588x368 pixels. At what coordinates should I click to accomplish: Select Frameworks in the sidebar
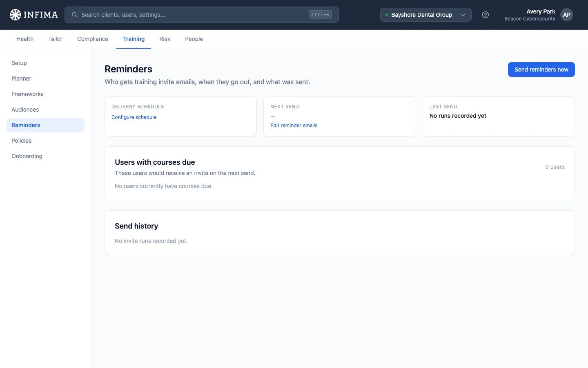[45, 94]
